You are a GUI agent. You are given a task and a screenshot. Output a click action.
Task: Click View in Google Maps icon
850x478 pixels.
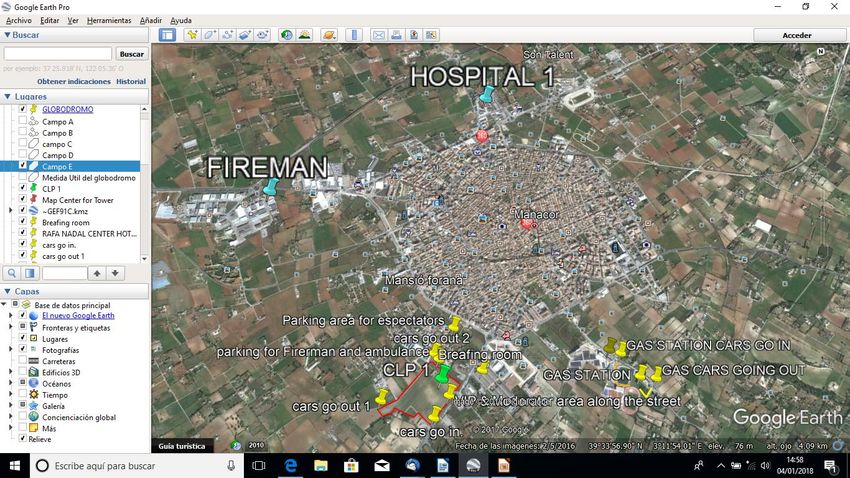click(432, 35)
